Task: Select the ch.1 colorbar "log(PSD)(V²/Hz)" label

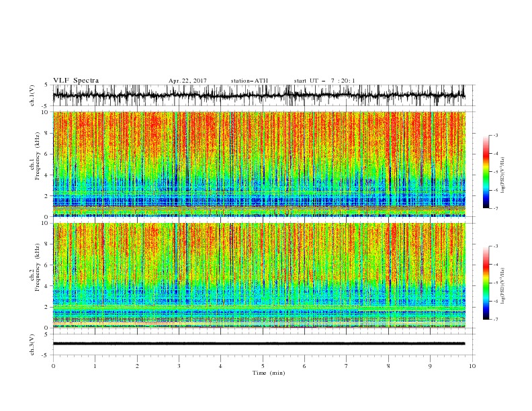Action: coord(503,175)
